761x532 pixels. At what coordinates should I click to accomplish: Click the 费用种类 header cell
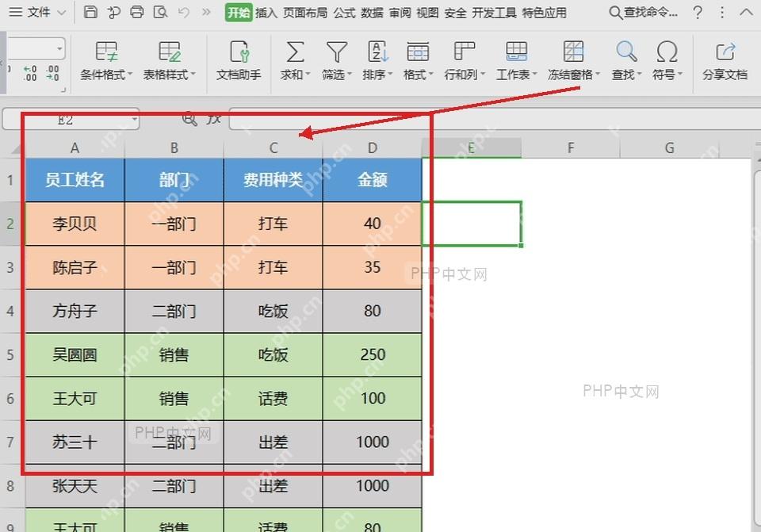[x=273, y=180]
